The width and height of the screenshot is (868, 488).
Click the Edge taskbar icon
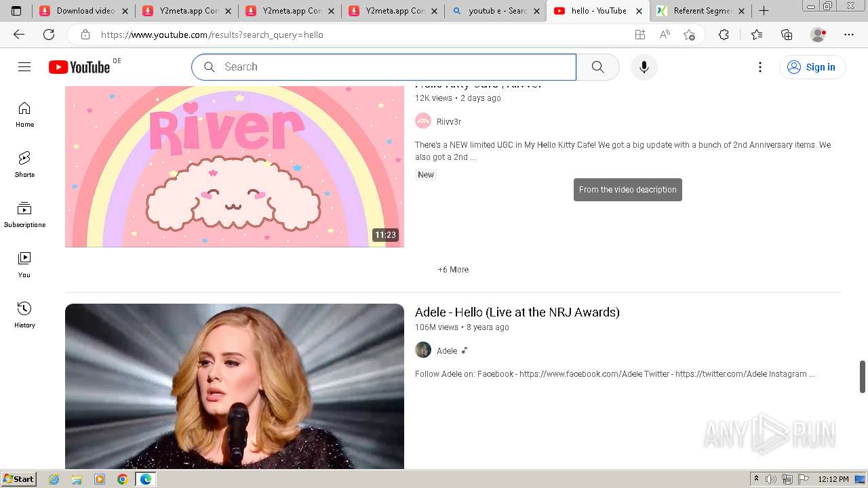(x=145, y=479)
